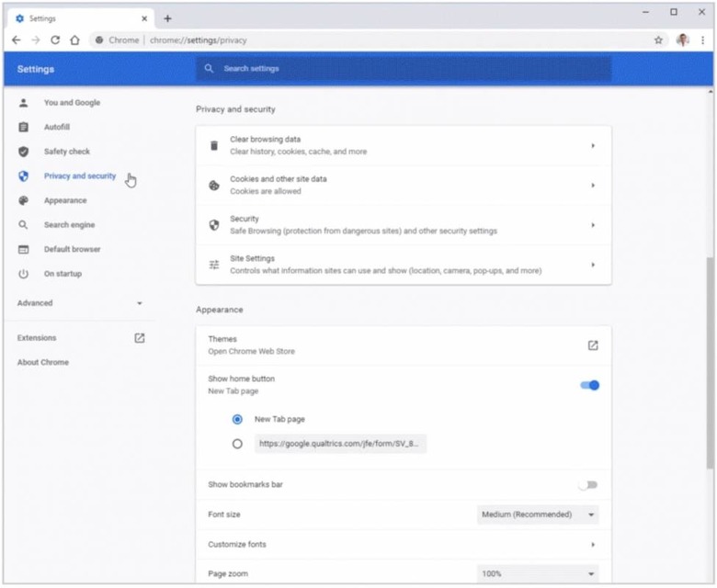Select Safety check in the sidebar

pos(66,152)
